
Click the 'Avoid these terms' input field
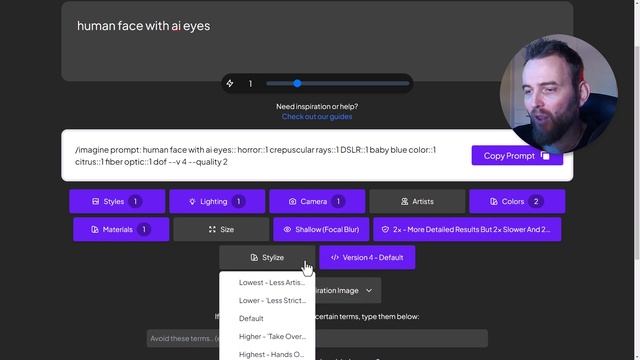(x=317, y=338)
